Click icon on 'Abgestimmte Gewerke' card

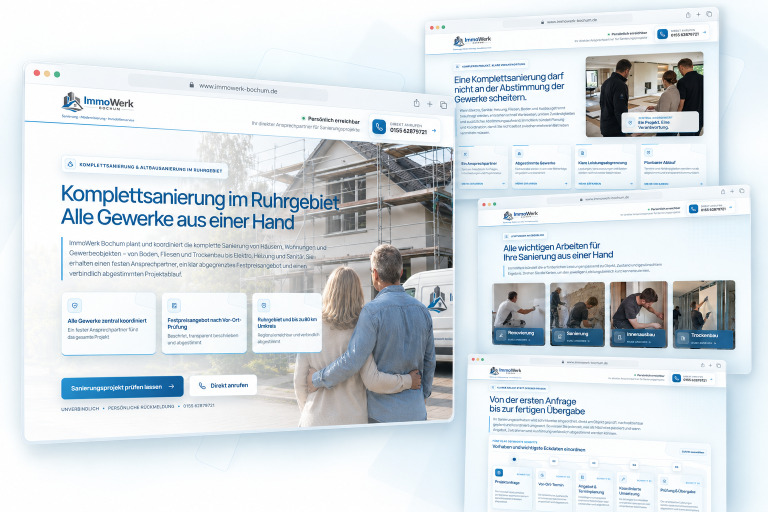pyautogui.click(x=519, y=153)
